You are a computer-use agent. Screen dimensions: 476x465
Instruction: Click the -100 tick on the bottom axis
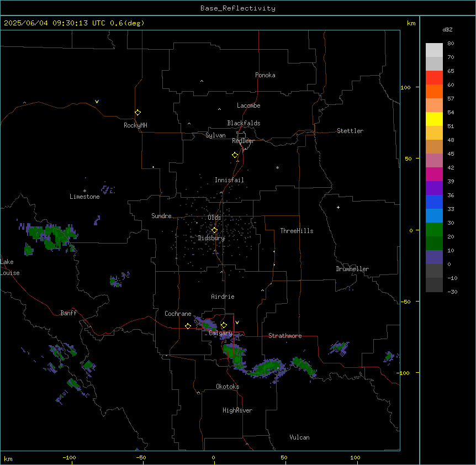pos(69,457)
